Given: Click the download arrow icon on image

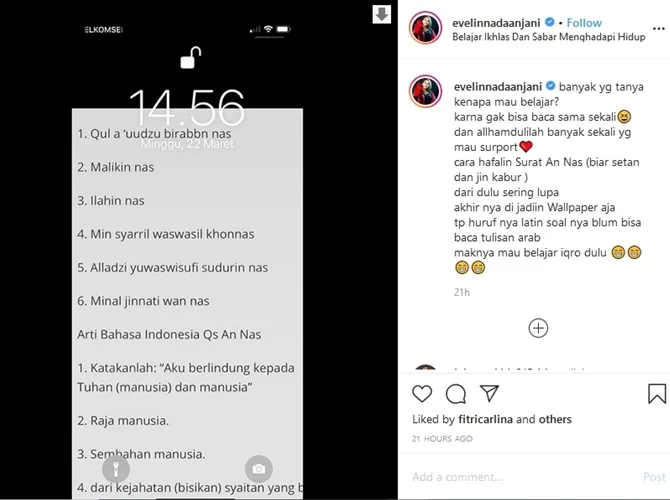Looking at the screenshot, I should pos(382,14).
